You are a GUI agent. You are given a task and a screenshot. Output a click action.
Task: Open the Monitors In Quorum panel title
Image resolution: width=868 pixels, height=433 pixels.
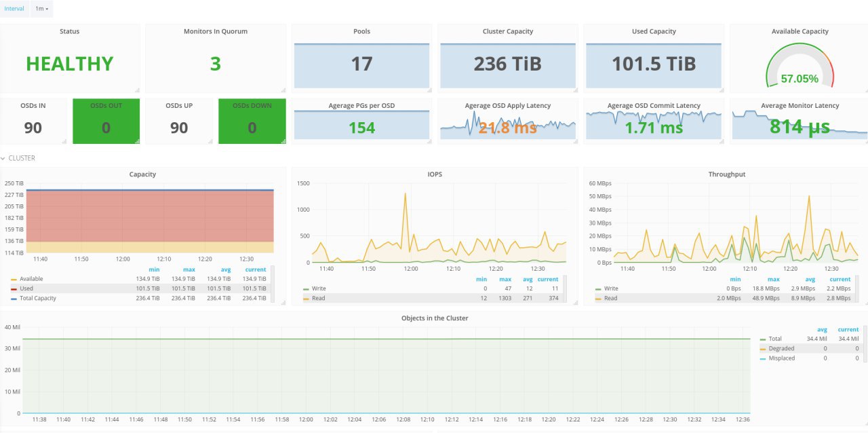pos(216,31)
